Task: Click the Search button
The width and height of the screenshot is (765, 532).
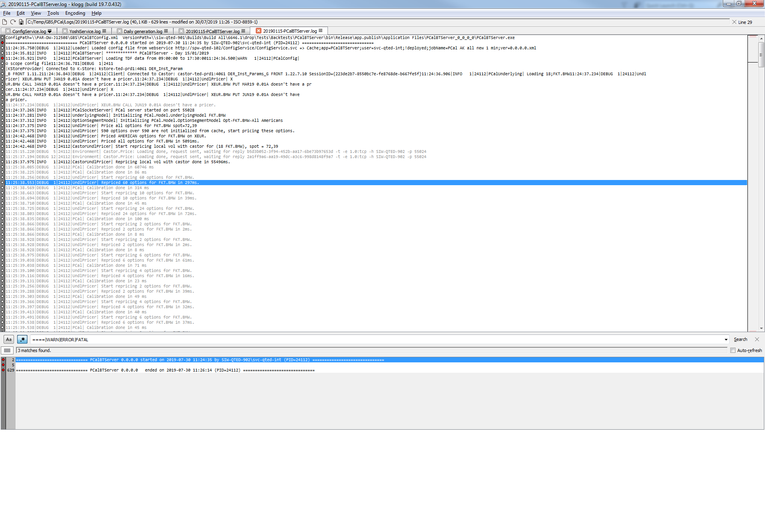Action: (x=740, y=339)
